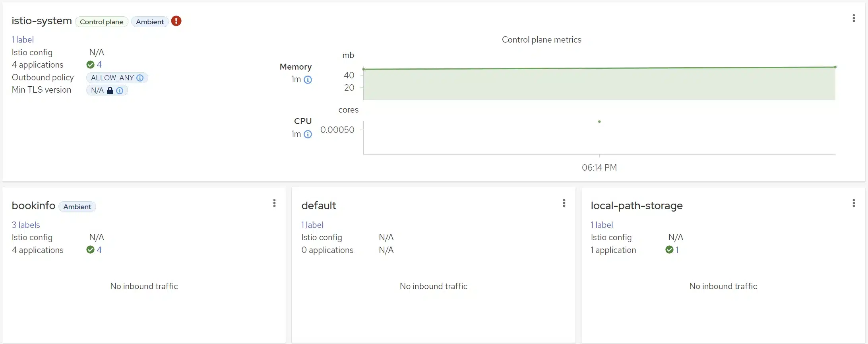Click the lock icon in Min TLS version

tap(110, 90)
